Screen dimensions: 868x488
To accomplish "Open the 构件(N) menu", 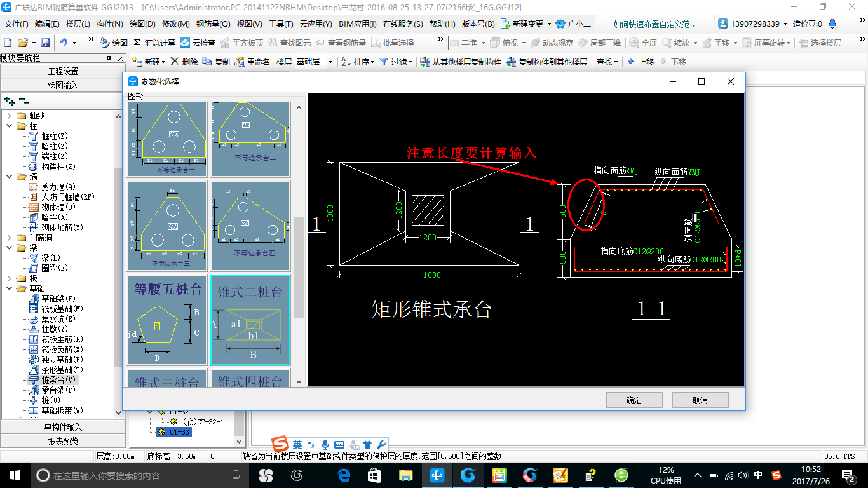I will point(110,24).
